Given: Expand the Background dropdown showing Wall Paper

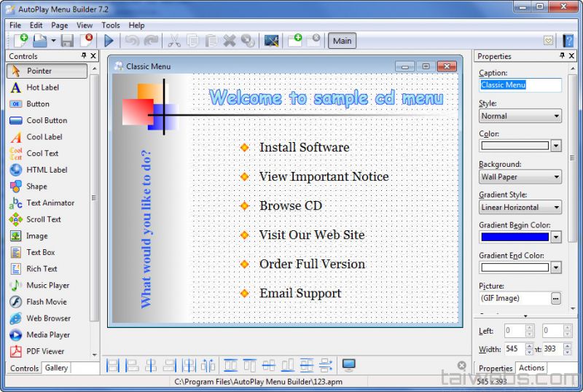Looking at the screenshot, I should pos(520,176).
